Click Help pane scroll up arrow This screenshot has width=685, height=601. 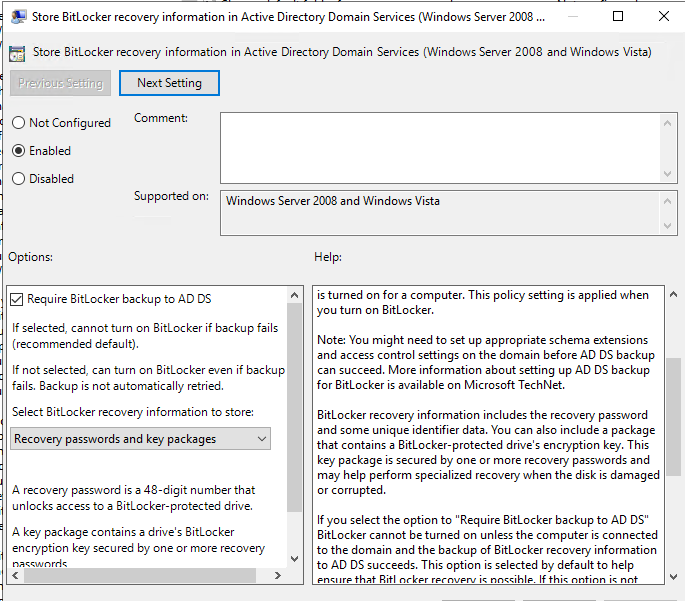(674, 294)
